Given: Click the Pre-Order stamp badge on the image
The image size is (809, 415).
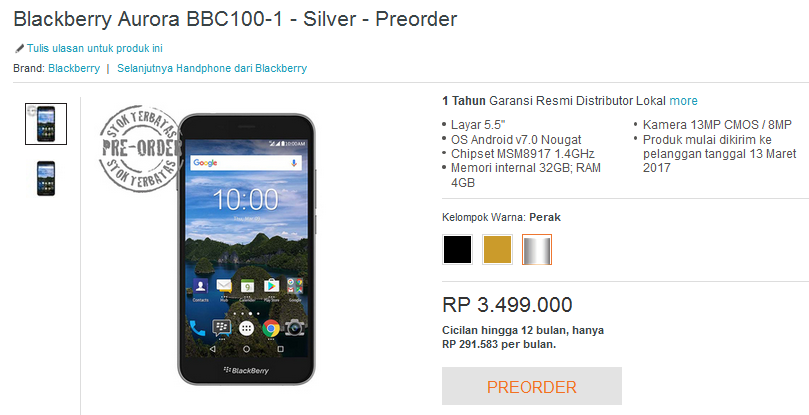Looking at the screenshot, I should tap(140, 149).
